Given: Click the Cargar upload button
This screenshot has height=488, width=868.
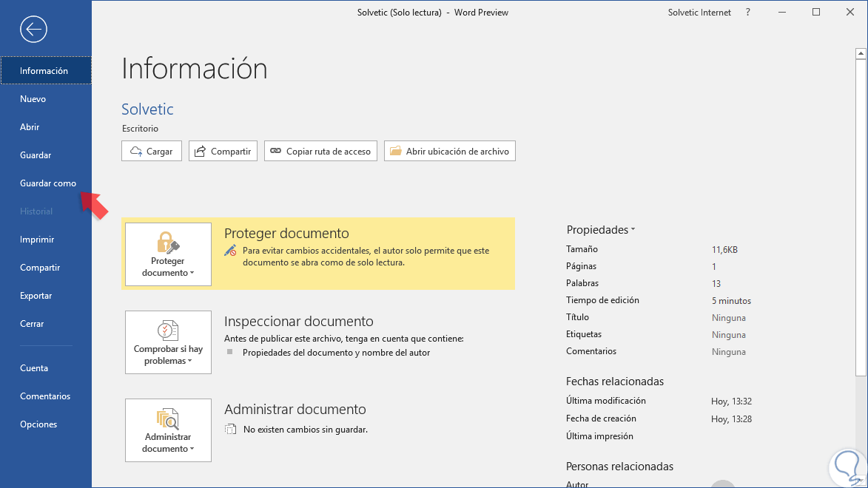Looking at the screenshot, I should (x=152, y=151).
